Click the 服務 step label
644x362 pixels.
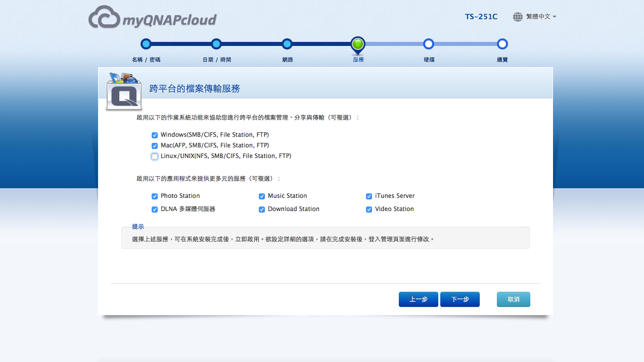[358, 60]
